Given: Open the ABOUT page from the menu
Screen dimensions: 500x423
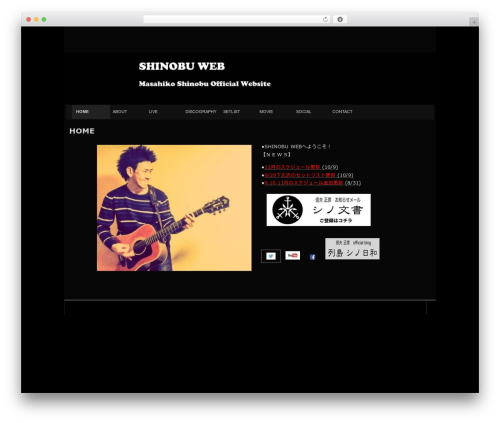Looking at the screenshot, I should [120, 112].
